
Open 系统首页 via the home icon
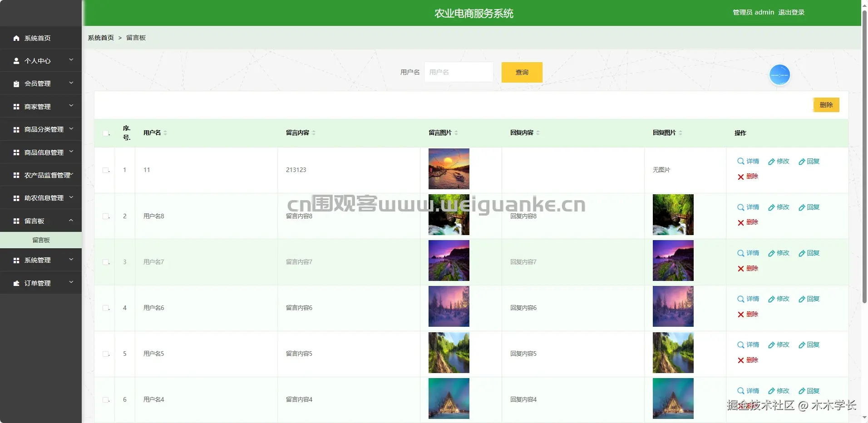click(x=16, y=38)
